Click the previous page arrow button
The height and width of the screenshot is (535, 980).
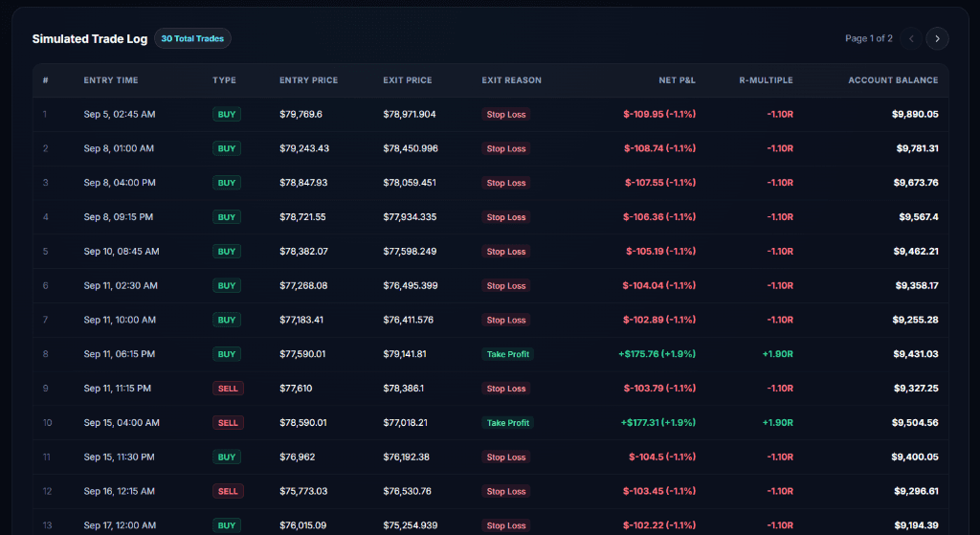point(911,38)
